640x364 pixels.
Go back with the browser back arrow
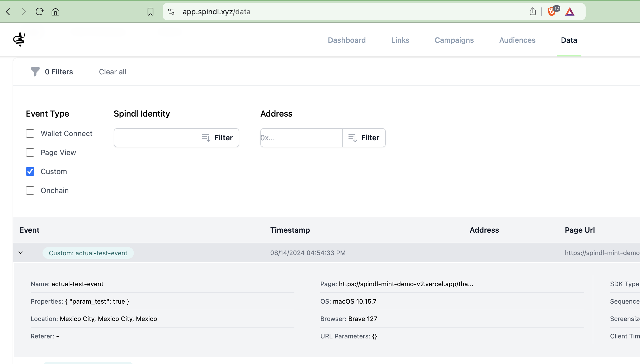[x=8, y=12]
